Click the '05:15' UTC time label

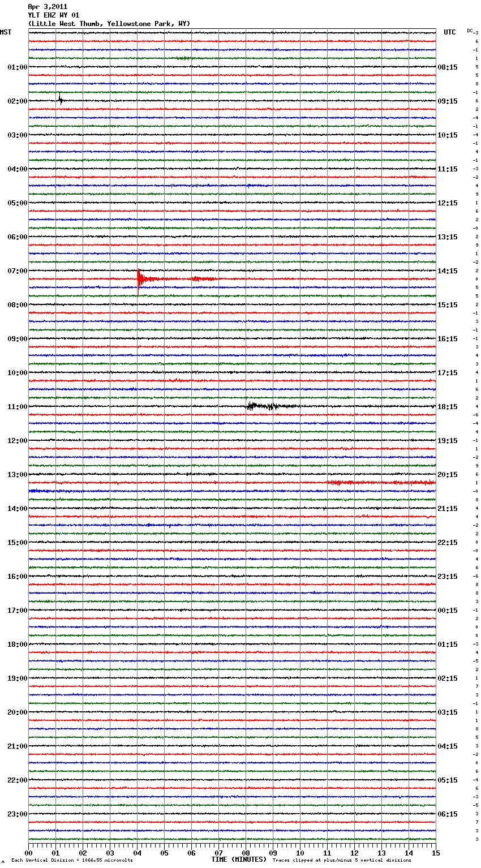[448, 780]
